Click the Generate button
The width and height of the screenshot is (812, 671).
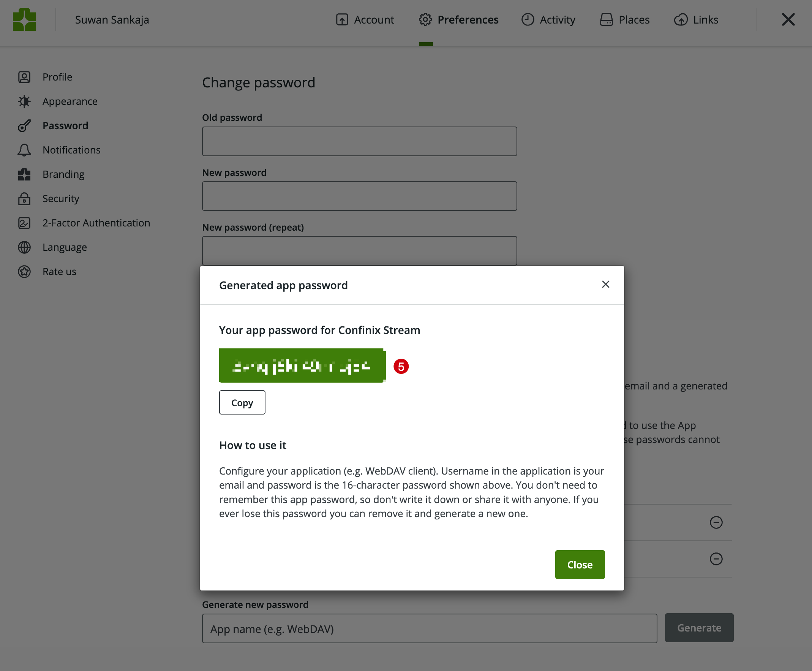[699, 628]
